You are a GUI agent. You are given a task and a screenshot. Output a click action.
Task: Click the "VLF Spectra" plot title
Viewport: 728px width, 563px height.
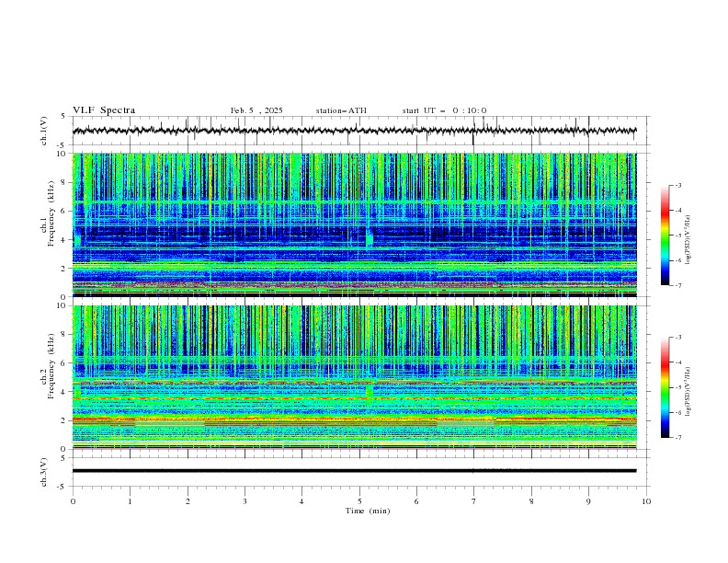coord(104,110)
